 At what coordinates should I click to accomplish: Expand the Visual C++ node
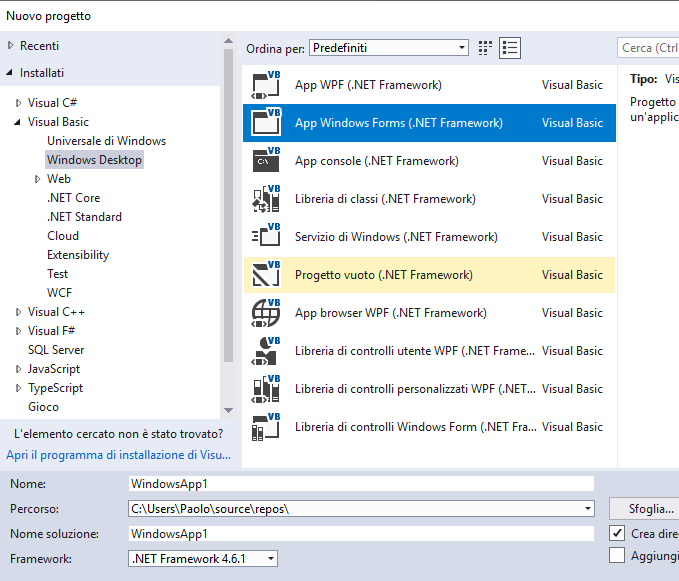[x=18, y=312]
